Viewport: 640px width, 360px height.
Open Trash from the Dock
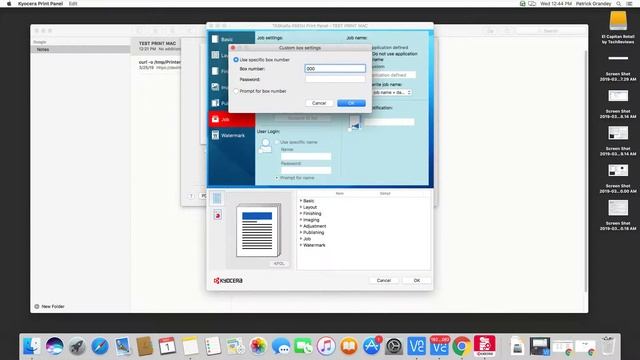608,346
